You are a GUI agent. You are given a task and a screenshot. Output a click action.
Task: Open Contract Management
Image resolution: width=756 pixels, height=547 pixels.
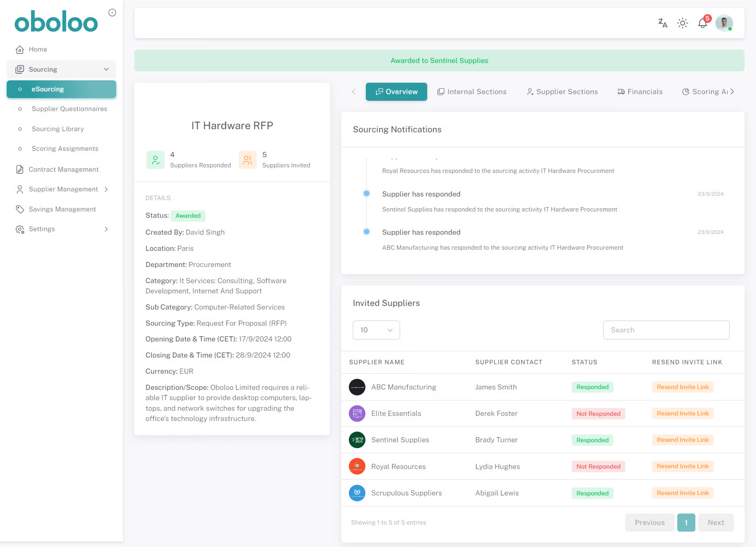64,169
